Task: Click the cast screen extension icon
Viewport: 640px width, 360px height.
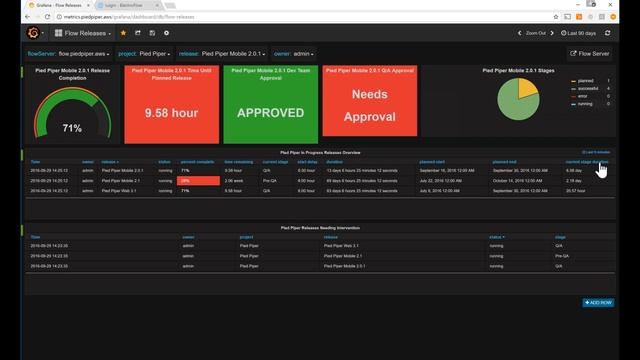Action: click(567, 17)
